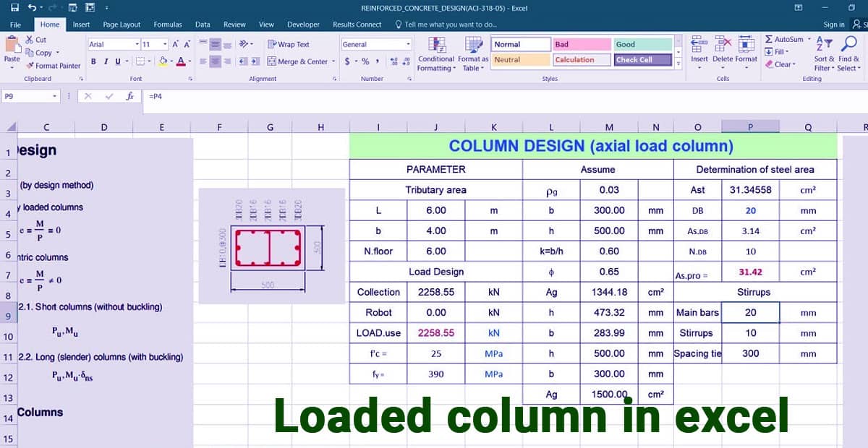Click the Insert Function fx icon
868x448 pixels.
[x=130, y=95]
